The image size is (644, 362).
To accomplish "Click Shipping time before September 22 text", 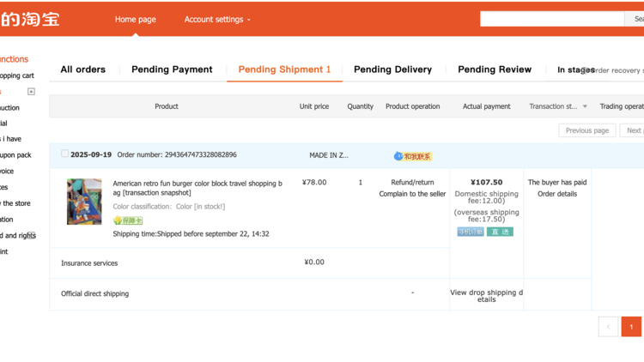I will click(191, 234).
